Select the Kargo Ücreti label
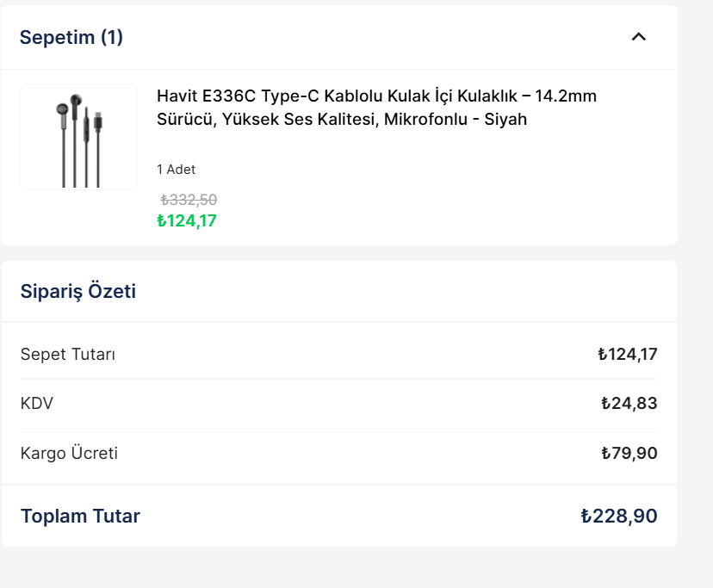 69,453
